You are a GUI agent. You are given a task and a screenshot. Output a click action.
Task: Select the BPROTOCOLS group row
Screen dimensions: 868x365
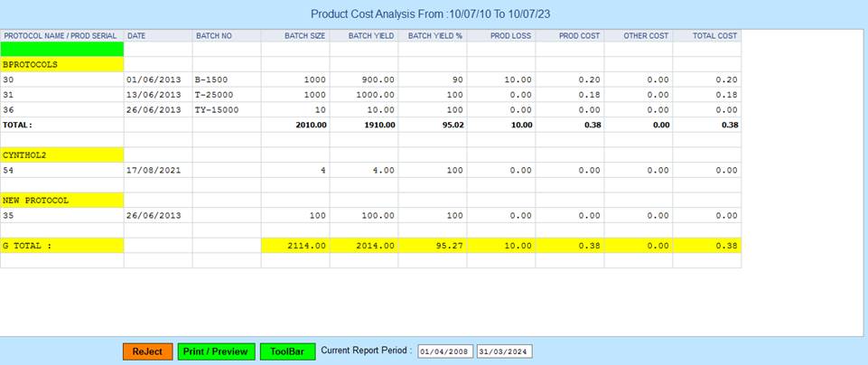click(x=61, y=65)
